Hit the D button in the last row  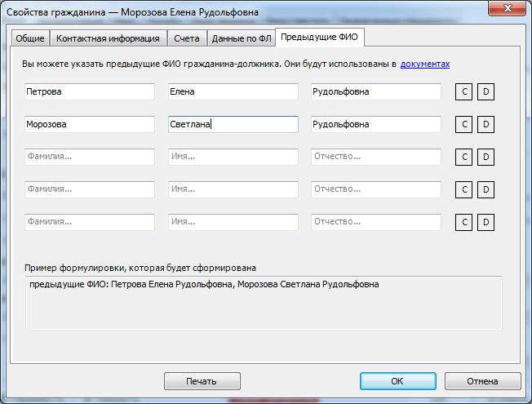pyautogui.click(x=485, y=223)
